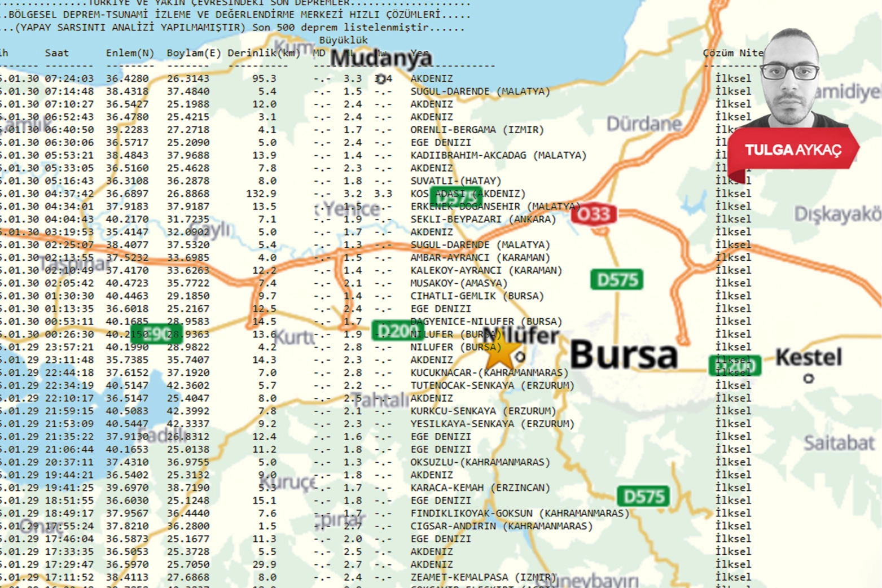This screenshot has height=588, width=882.
Task: Select the DAGYENICE-NILUFER (BURSA) earthquake entry
Action: pyautogui.click(x=486, y=321)
